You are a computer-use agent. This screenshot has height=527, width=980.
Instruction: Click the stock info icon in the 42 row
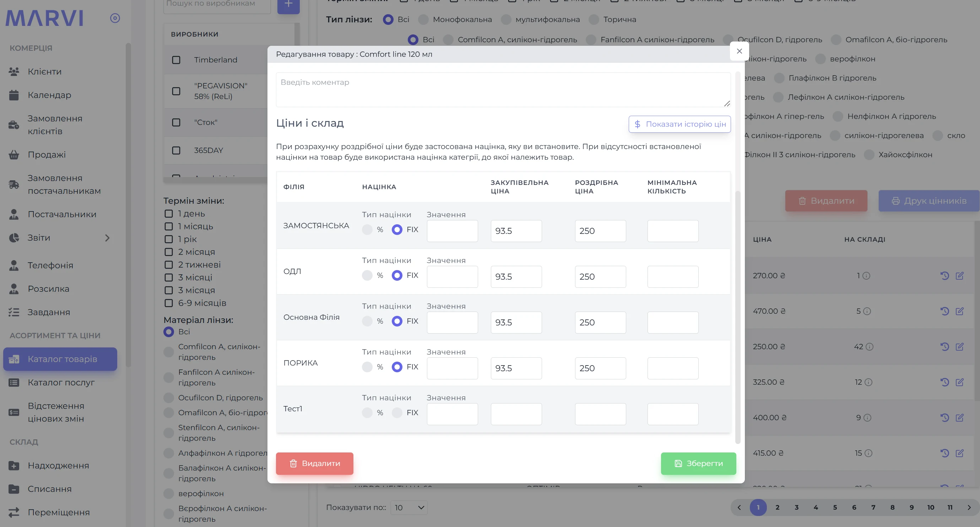point(870,346)
